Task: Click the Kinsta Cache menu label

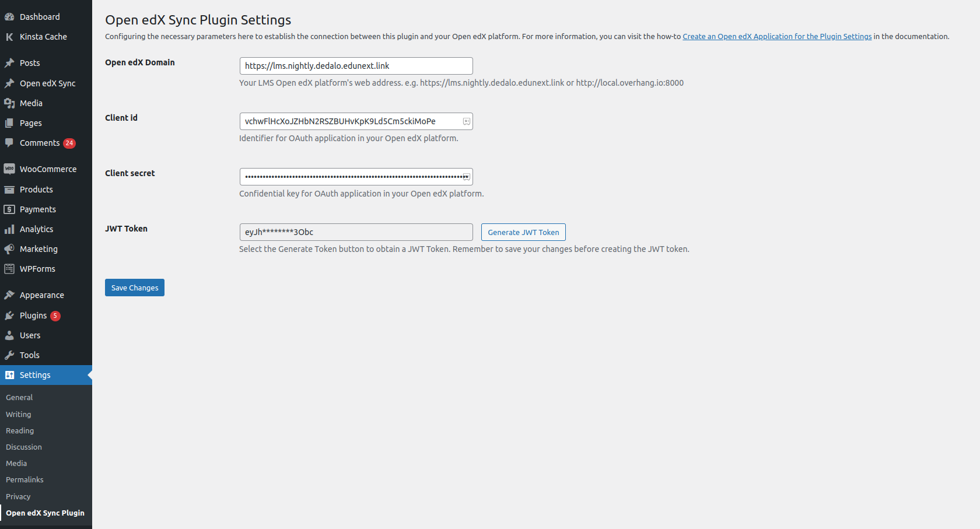Action: pyautogui.click(x=43, y=37)
